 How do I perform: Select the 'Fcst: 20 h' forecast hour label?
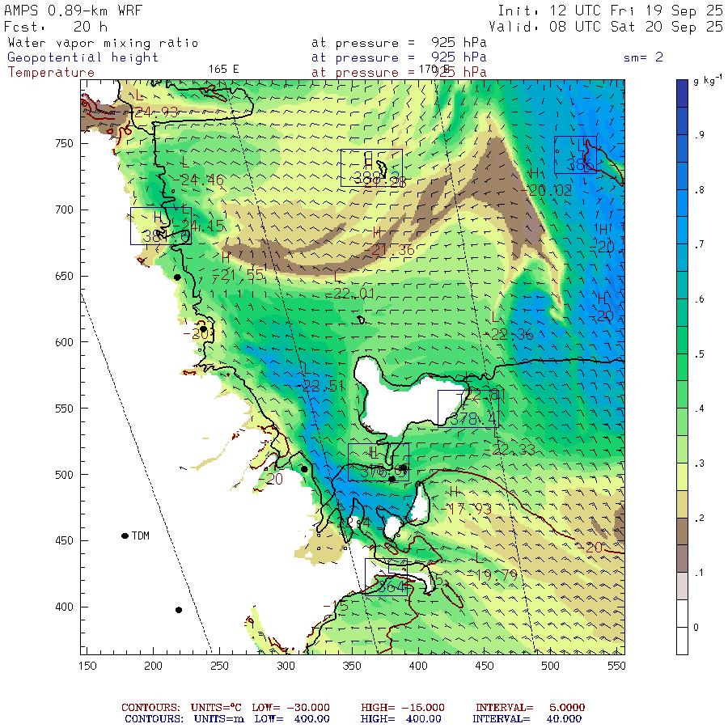coord(56,27)
